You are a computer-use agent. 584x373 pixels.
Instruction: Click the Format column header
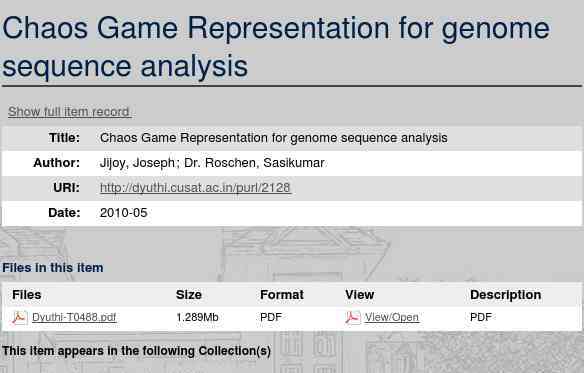tap(282, 295)
